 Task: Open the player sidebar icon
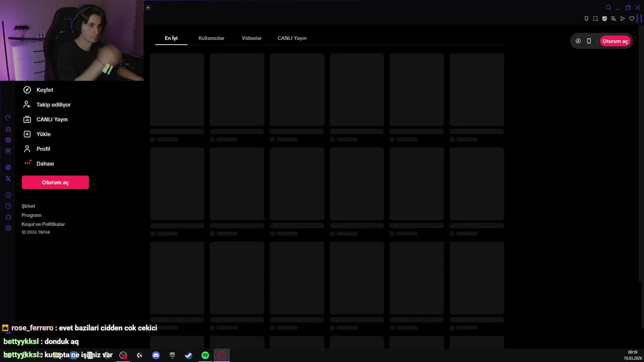8,195
